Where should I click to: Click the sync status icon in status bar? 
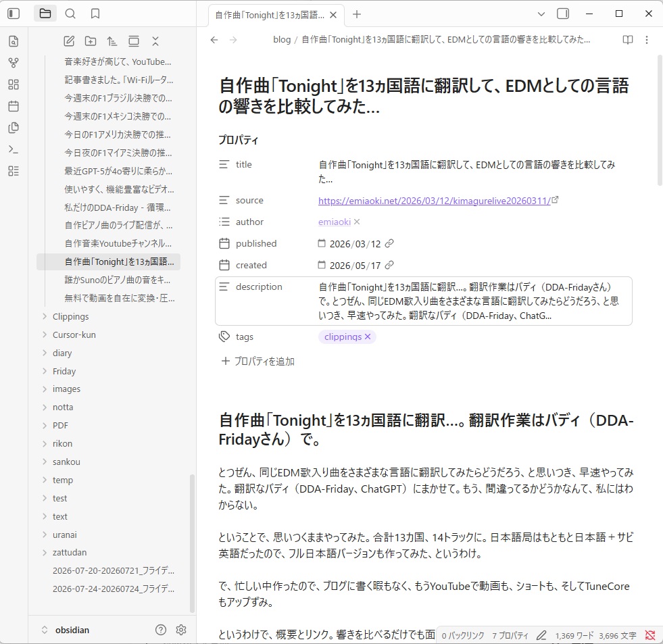pos(650,635)
